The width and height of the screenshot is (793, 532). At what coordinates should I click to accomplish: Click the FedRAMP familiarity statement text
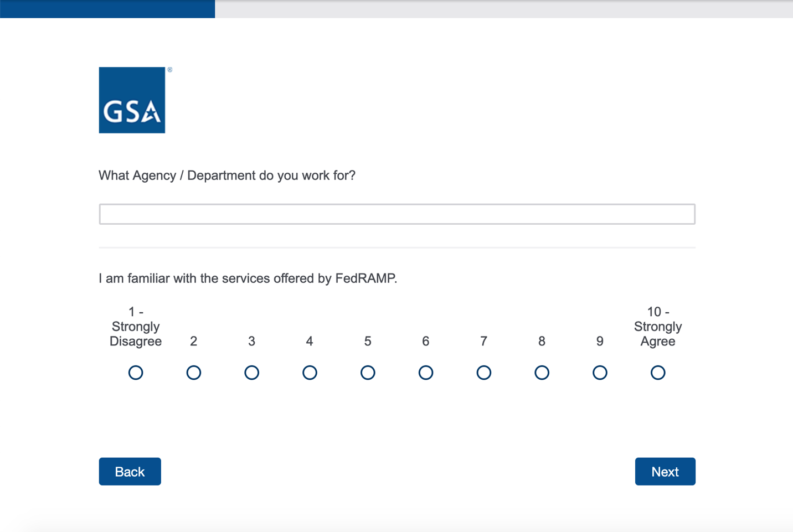point(248,278)
